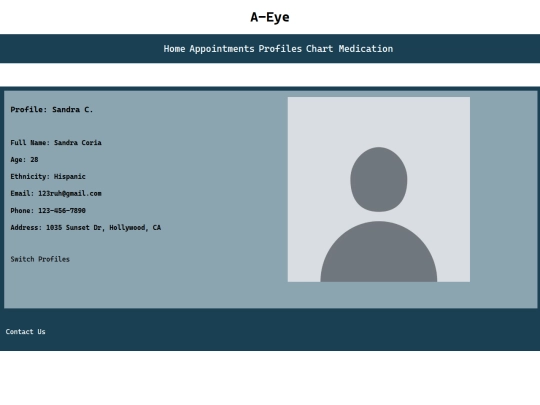Go to the Appointments page
The width and height of the screenshot is (540, 405).
click(222, 49)
